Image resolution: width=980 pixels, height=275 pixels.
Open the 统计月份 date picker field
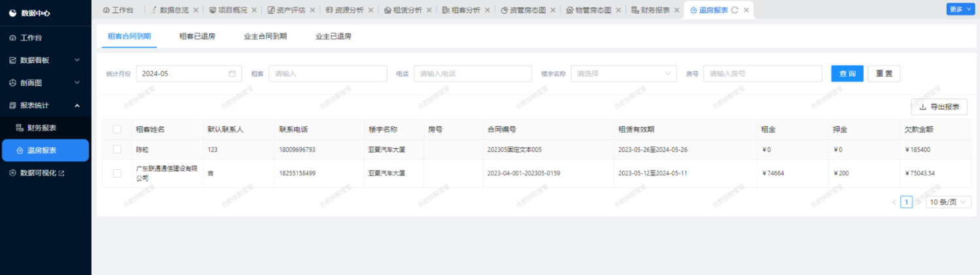[x=189, y=74]
